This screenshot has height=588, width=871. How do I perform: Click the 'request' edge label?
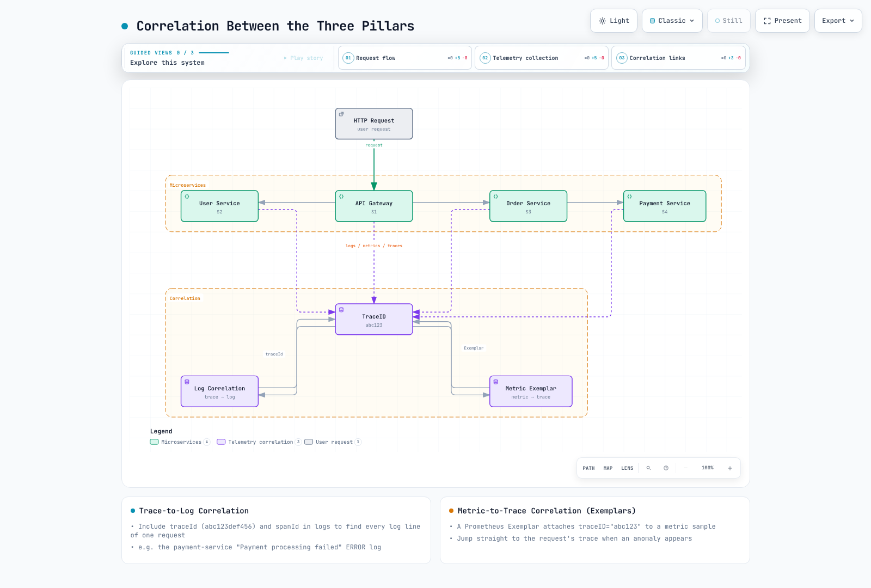[x=374, y=145]
